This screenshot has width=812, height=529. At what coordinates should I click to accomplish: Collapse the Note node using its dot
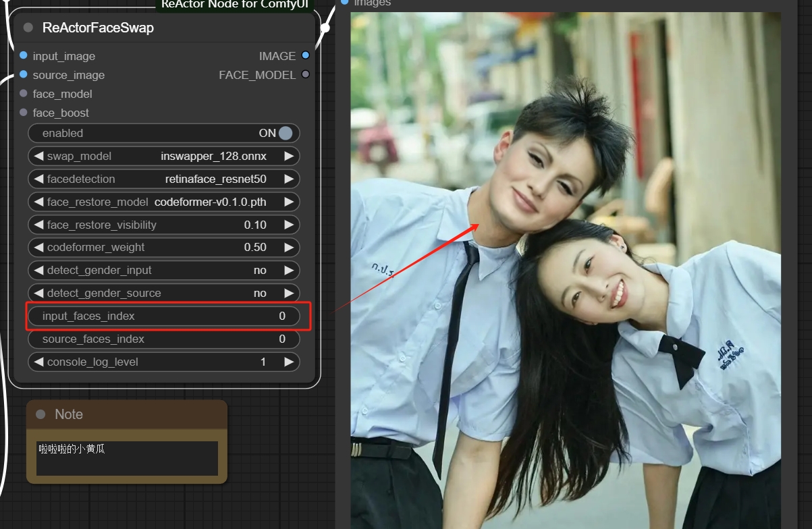[40, 414]
